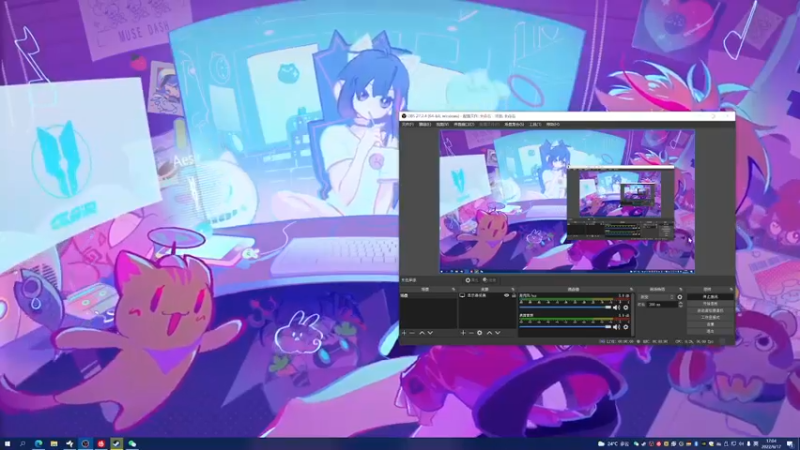Open the notification center on the taskbar

(x=790, y=444)
